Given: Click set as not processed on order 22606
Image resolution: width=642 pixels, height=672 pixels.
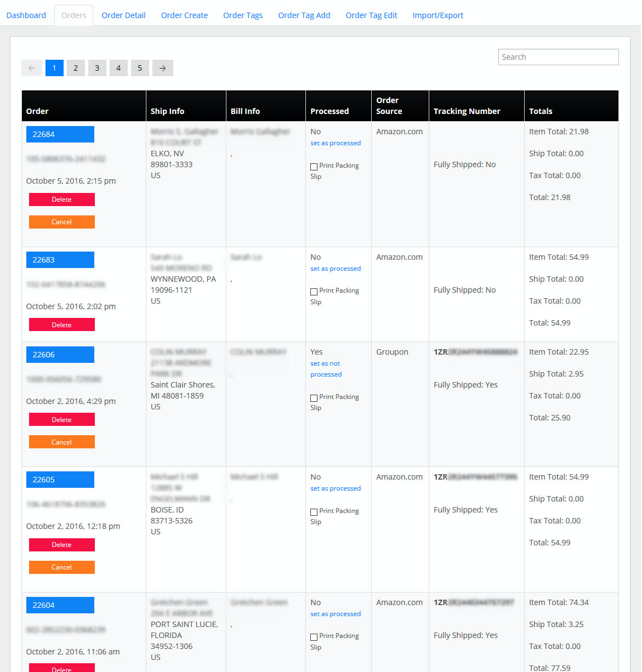Looking at the screenshot, I should (326, 368).
